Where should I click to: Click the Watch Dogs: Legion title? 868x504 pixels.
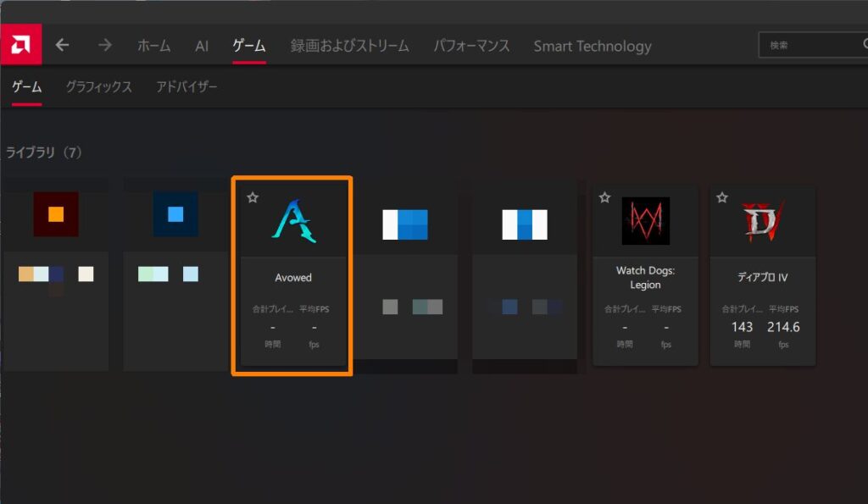[x=645, y=278]
